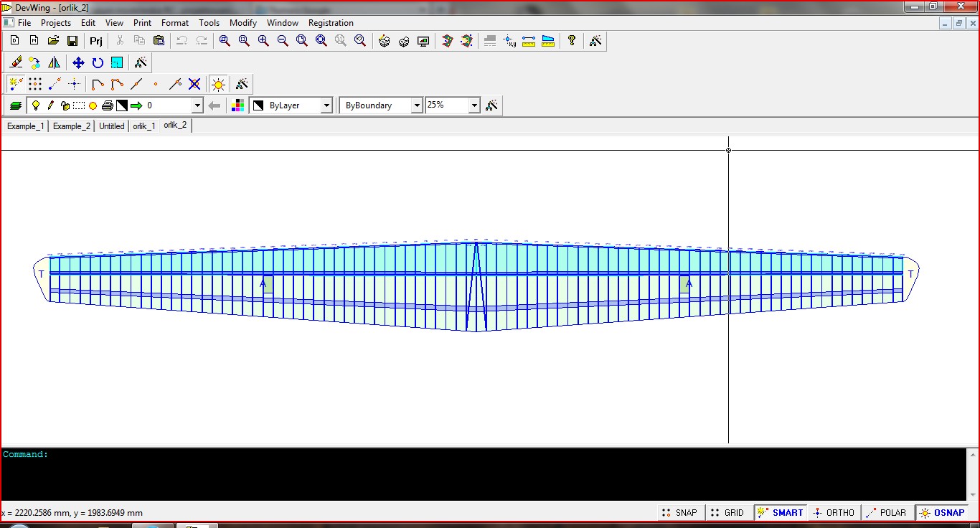Click the Prj projects button
The image size is (980, 528).
point(96,41)
